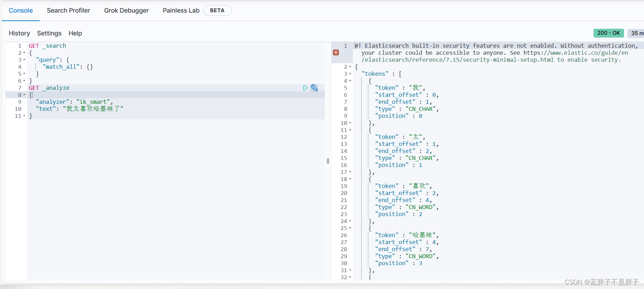Click the "start_offset" : 2 response line
The height and width of the screenshot is (289, 644).
coord(407,193)
